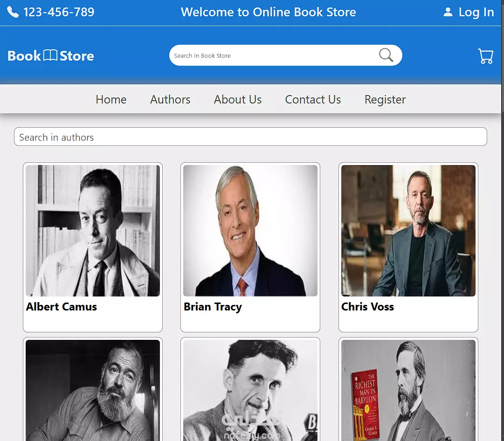Open the Home menu item
The height and width of the screenshot is (441, 504).
click(x=111, y=99)
